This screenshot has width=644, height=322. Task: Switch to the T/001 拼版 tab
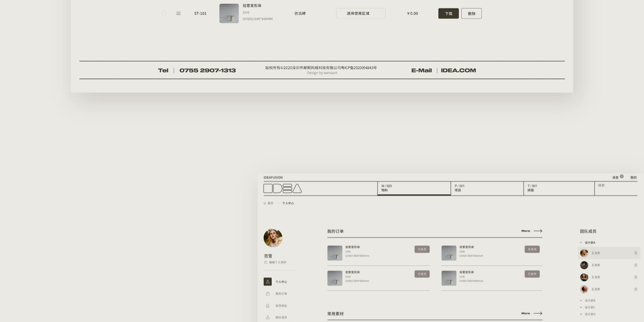(559, 188)
